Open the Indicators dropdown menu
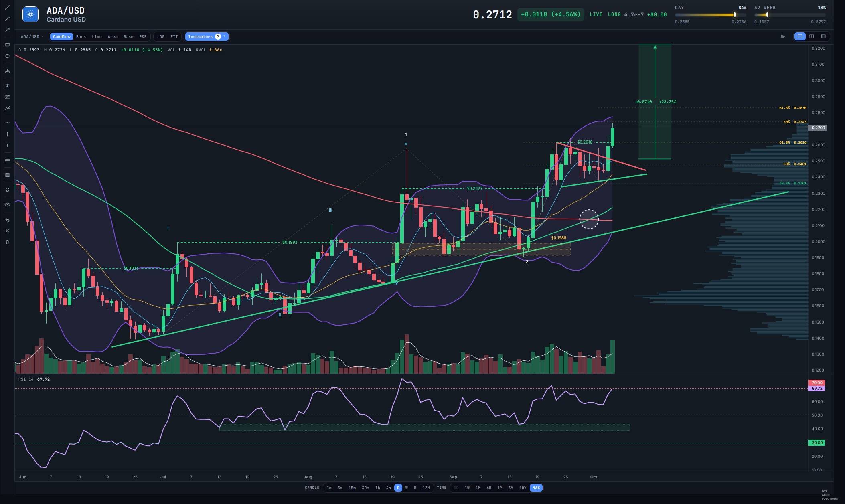 (x=207, y=36)
